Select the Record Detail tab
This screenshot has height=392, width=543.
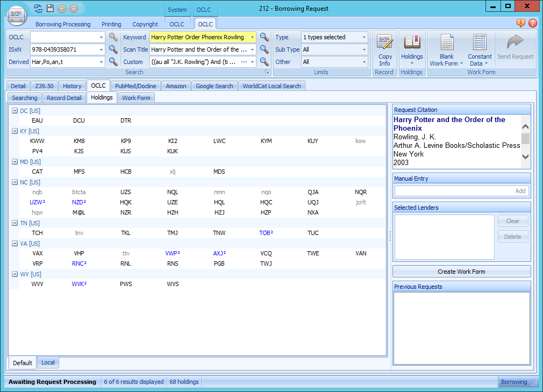(x=64, y=98)
